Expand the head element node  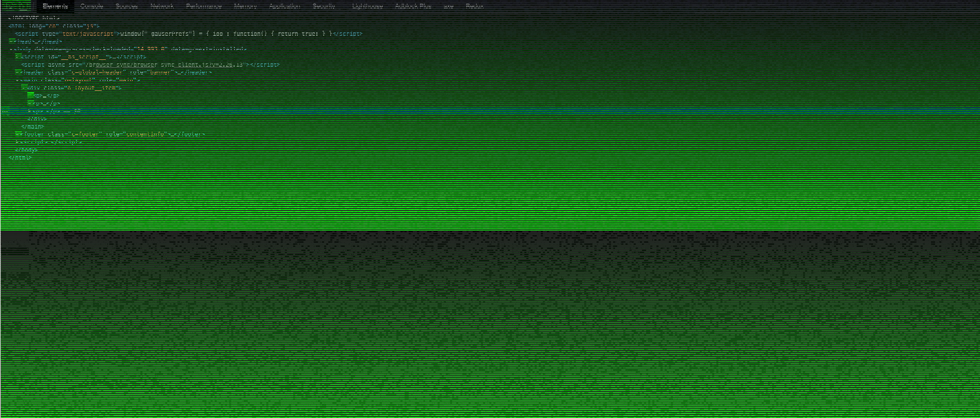[x=11, y=42]
